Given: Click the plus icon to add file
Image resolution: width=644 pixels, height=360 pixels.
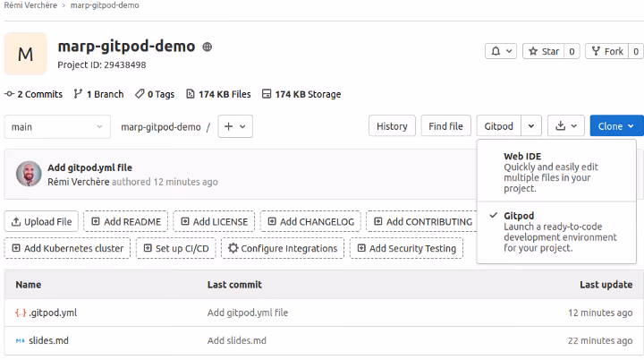Looking at the screenshot, I should pos(229,127).
